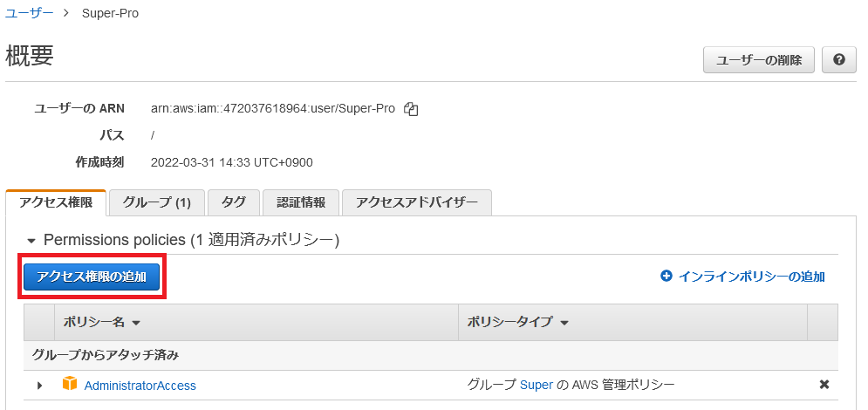The image size is (868, 410).
Task: Remove AdministratorAccess policy with X icon
Action: click(824, 385)
